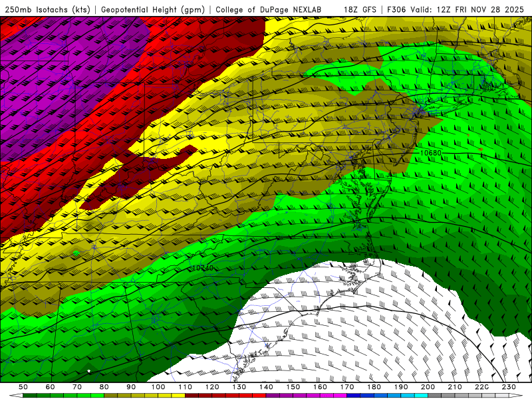
Task: Click the 'Valid: 12Z FRI NOV 28 2025' text
Action: pyautogui.click(x=467, y=10)
